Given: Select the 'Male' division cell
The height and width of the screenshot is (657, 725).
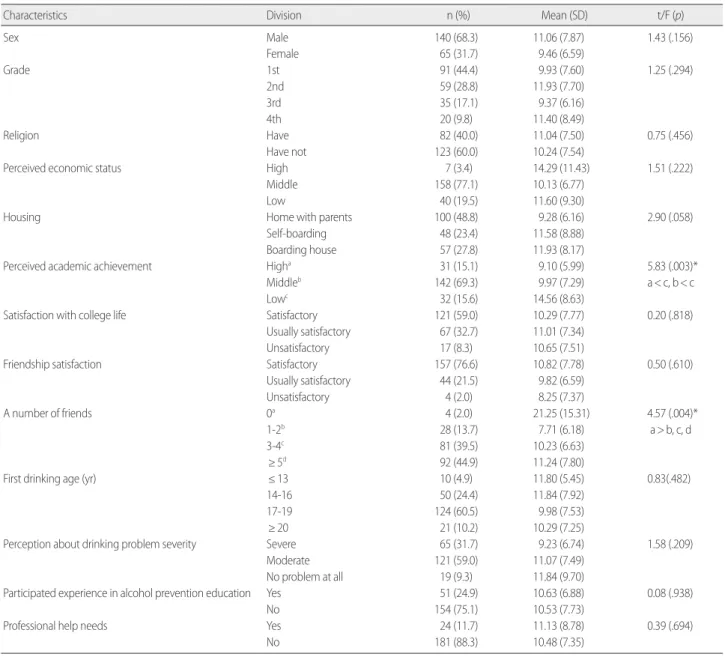Looking at the screenshot, I should coord(277,37).
